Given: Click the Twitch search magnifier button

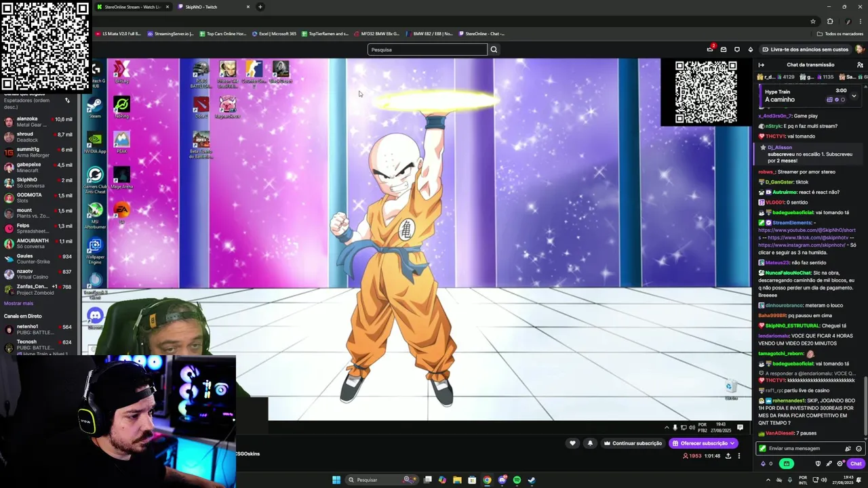Looking at the screenshot, I should click(494, 49).
